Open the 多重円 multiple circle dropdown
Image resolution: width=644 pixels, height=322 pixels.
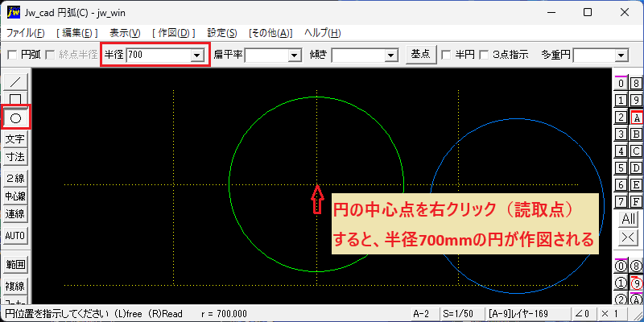(621, 55)
